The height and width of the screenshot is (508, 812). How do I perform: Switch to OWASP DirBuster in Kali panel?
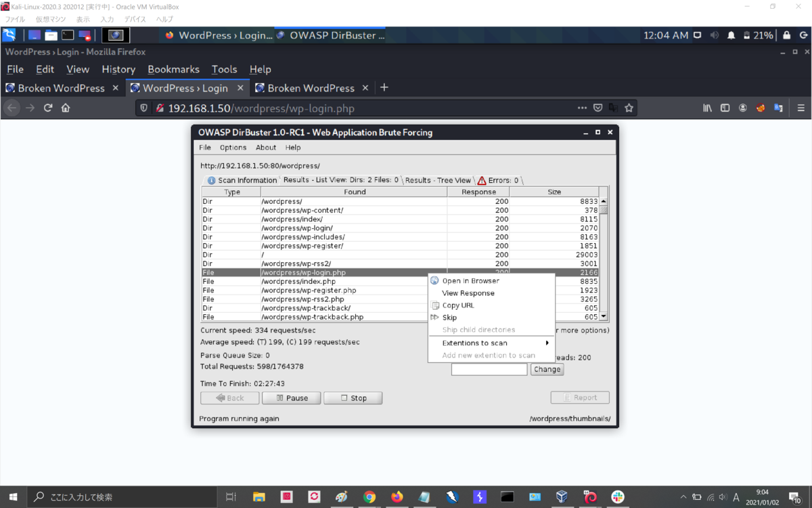click(x=330, y=35)
